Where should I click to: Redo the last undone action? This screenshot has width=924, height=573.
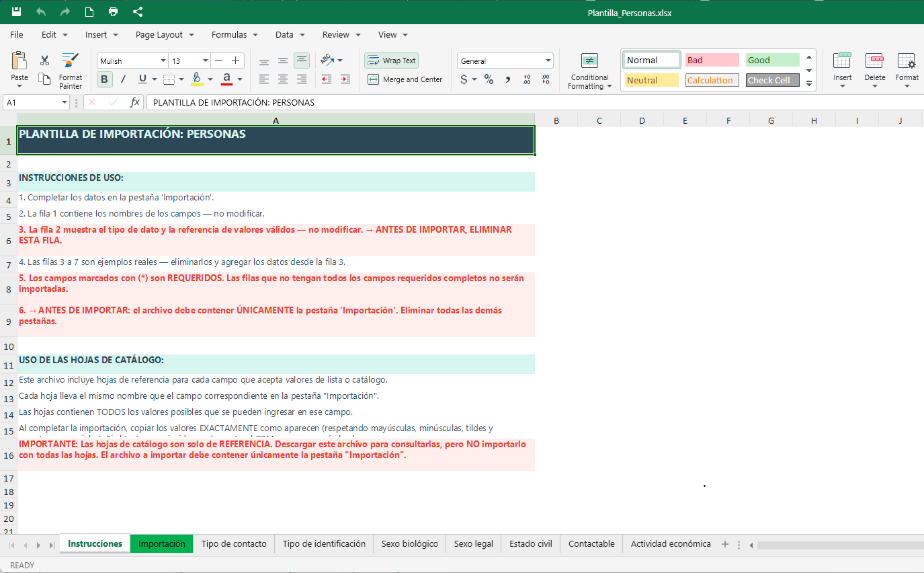[x=65, y=12]
